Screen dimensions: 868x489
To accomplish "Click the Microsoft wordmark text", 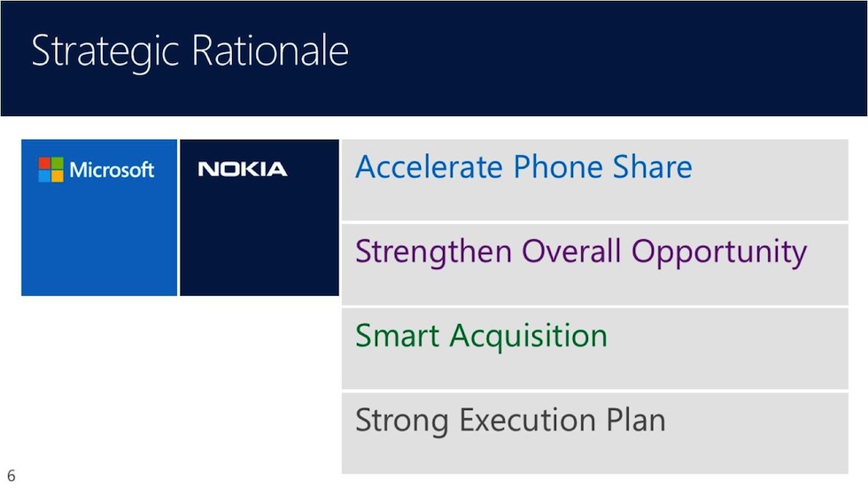I will (112, 169).
